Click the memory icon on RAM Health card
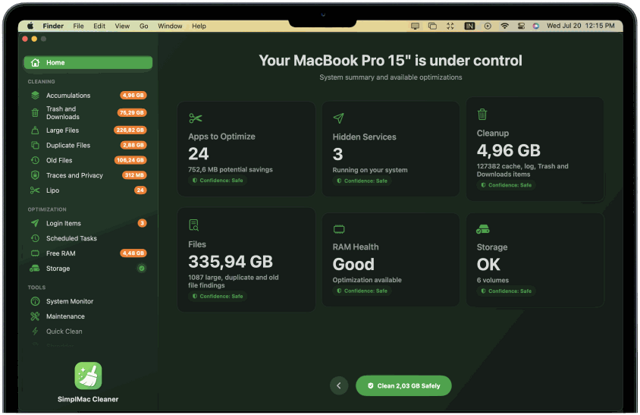 [339, 230]
